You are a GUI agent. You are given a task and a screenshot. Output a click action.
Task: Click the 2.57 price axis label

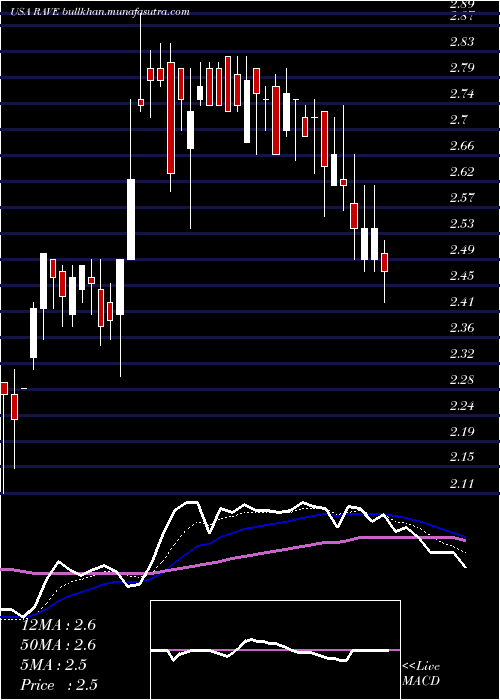point(462,197)
